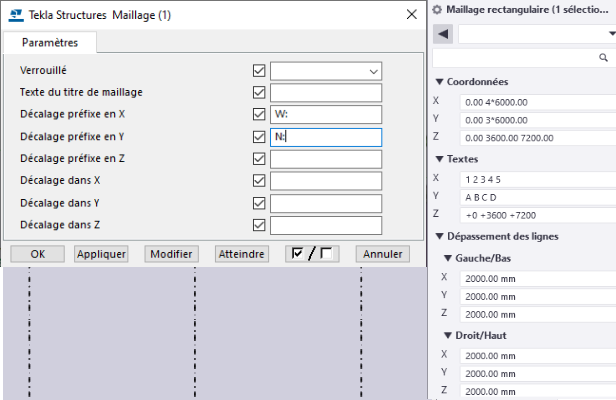Toggle the Décalage préfixe en Z checkbox
Viewport: 616px width, 400px height.
(x=260, y=159)
